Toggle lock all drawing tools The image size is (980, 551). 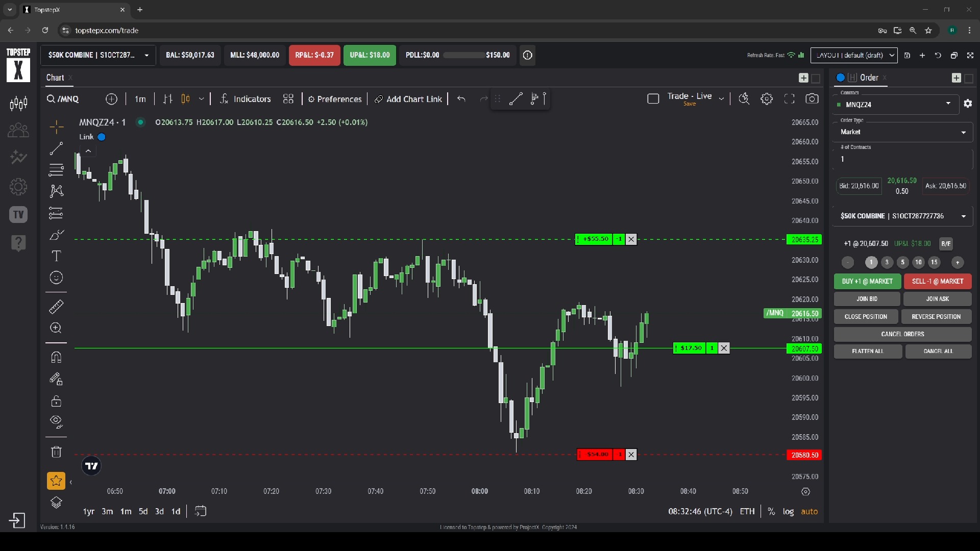coord(56,401)
